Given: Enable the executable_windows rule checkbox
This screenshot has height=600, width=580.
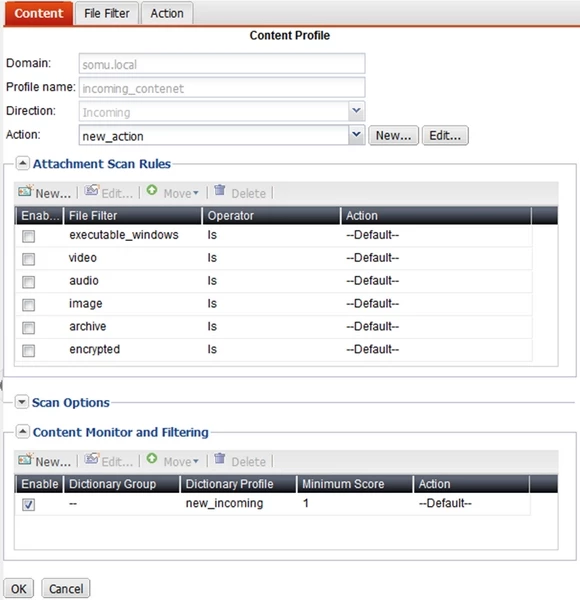Looking at the screenshot, I should click(x=28, y=236).
